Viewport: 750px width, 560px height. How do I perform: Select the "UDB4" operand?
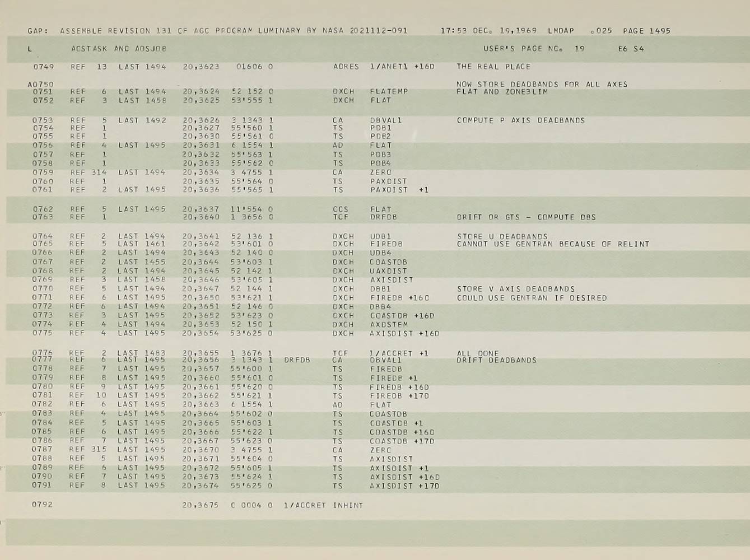380,253
